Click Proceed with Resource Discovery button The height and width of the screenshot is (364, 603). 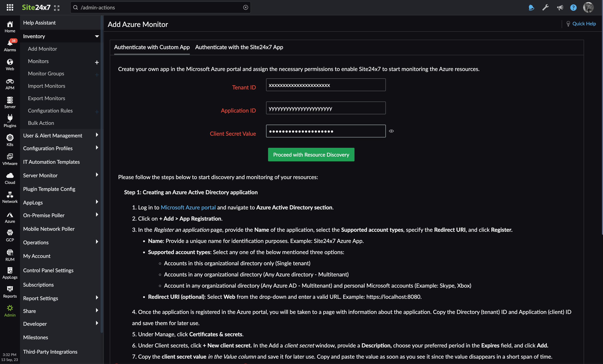[311, 155]
